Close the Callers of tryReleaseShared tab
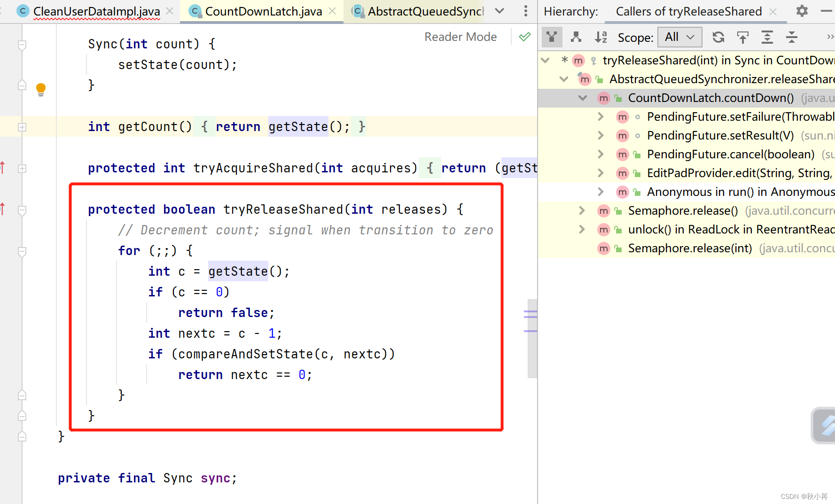 773,11
